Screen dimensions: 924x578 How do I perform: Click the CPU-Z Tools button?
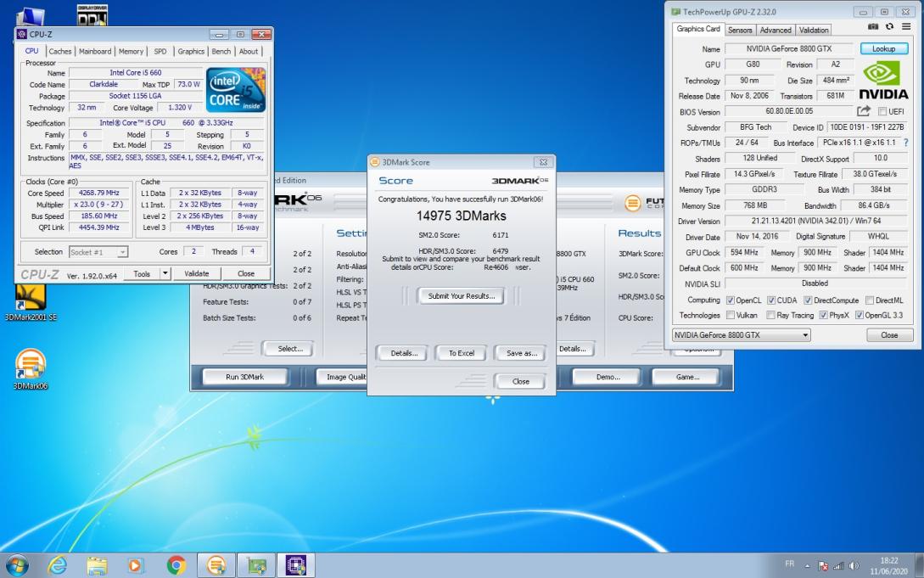pos(142,273)
